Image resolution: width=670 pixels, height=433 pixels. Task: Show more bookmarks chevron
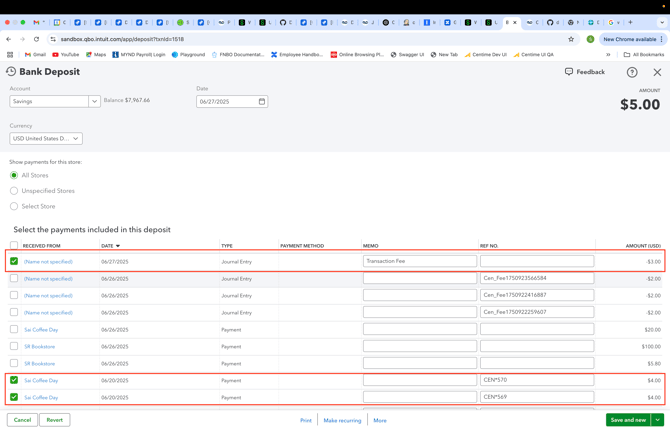[608, 55]
